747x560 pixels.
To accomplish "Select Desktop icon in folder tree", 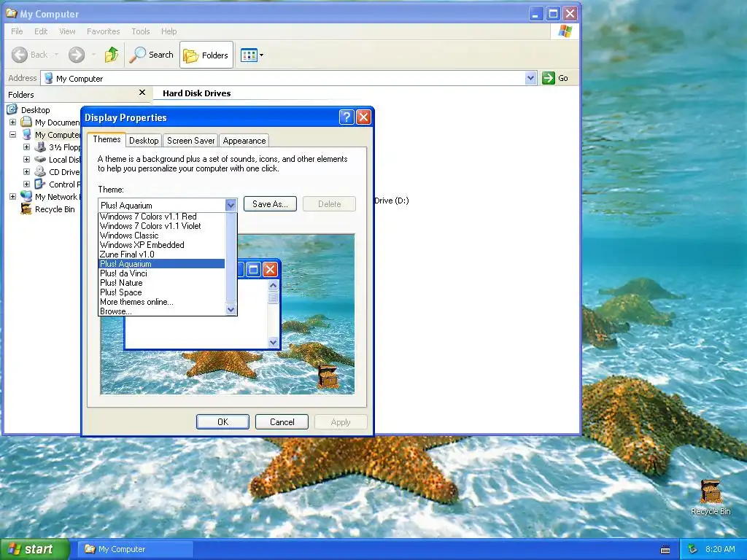I will (12, 109).
